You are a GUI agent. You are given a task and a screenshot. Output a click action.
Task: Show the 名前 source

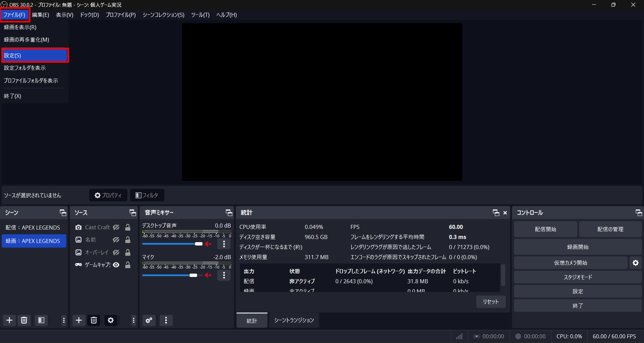coord(116,240)
